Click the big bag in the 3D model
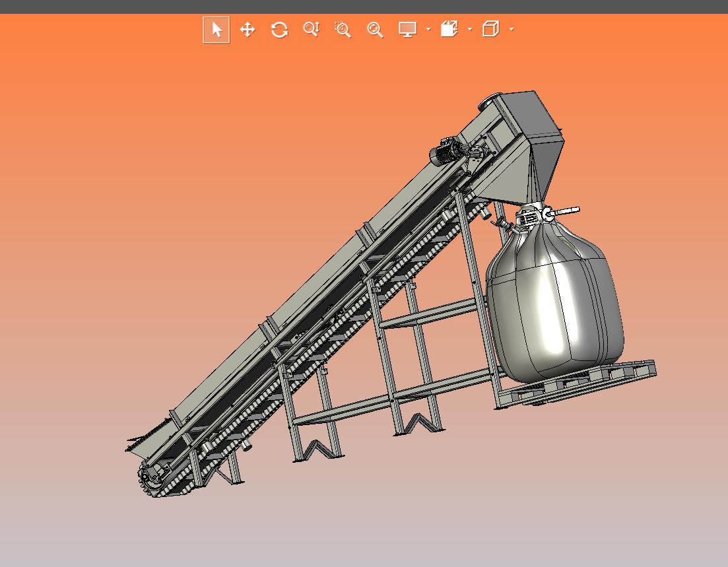Screen dimensions: 728x567 555,302
